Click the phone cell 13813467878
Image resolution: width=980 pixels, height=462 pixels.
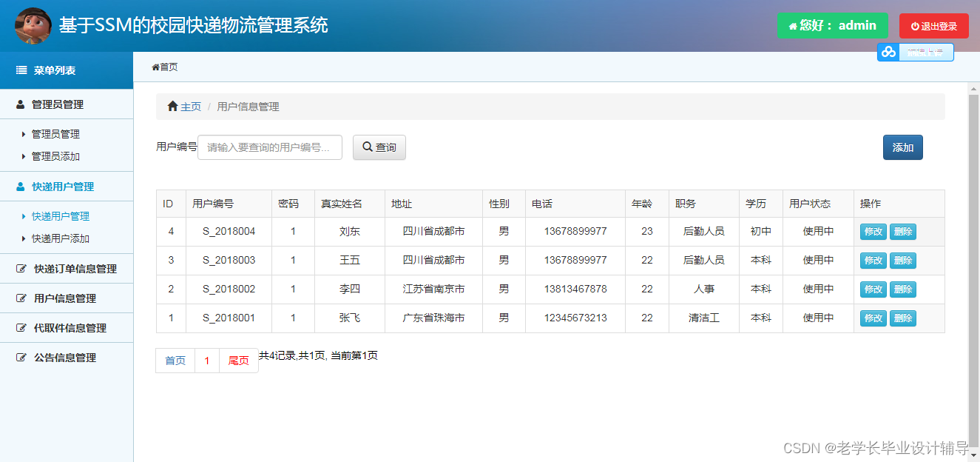[x=575, y=289]
